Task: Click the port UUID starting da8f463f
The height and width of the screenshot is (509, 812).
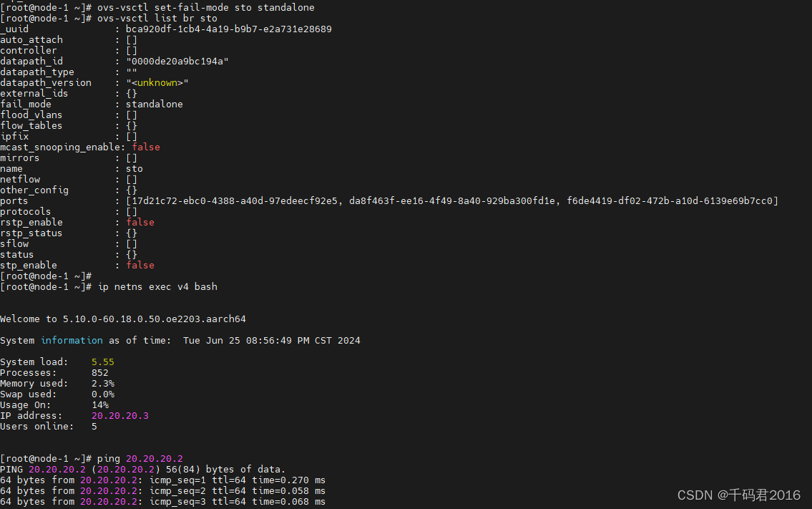Action: pyautogui.click(x=451, y=201)
